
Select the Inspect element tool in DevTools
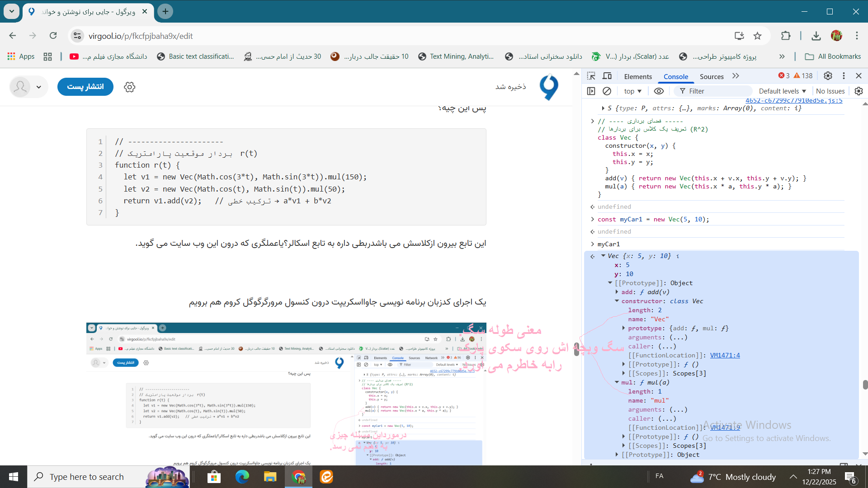click(x=591, y=76)
